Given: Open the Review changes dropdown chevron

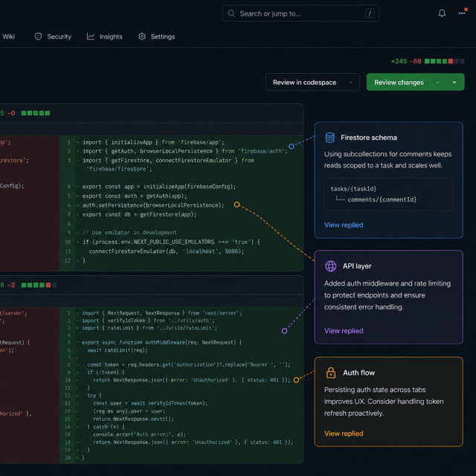Looking at the screenshot, I should [437, 83].
